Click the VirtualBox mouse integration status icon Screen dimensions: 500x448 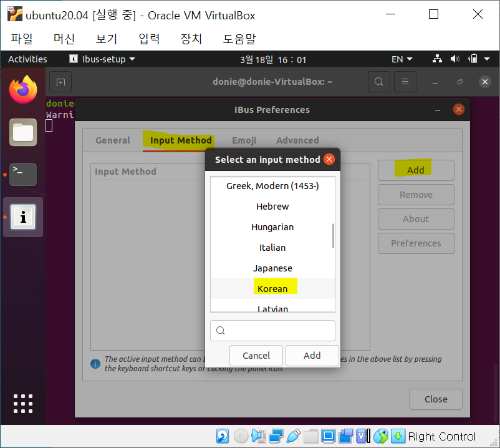[381, 436]
